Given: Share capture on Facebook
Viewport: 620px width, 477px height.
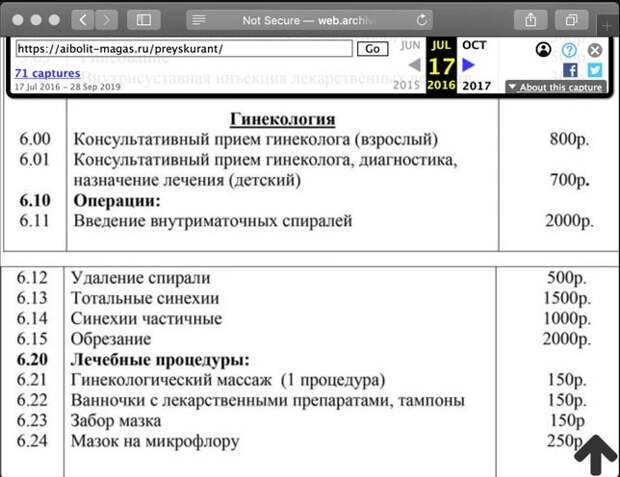Looking at the screenshot, I should pos(570,70).
